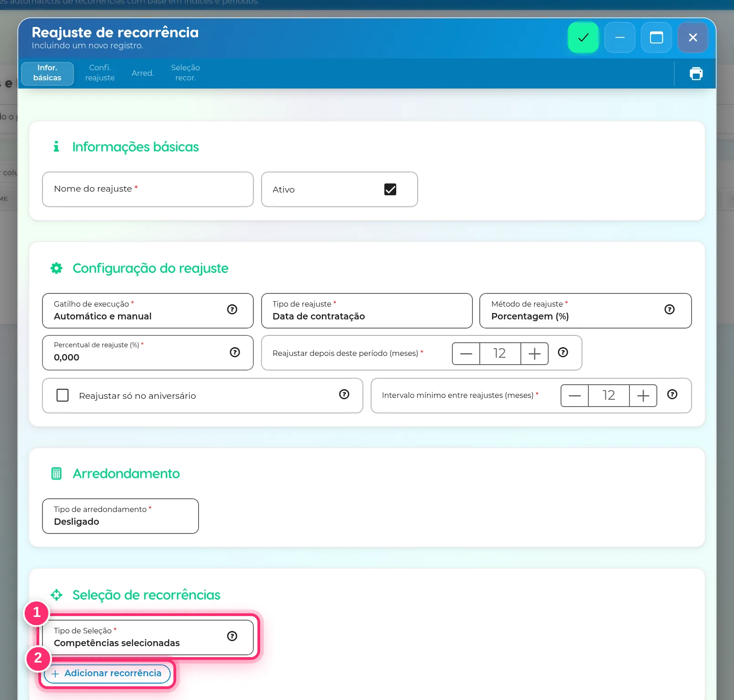Open the Gatilho de execução dropdown

pyautogui.click(x=147, y=311)
